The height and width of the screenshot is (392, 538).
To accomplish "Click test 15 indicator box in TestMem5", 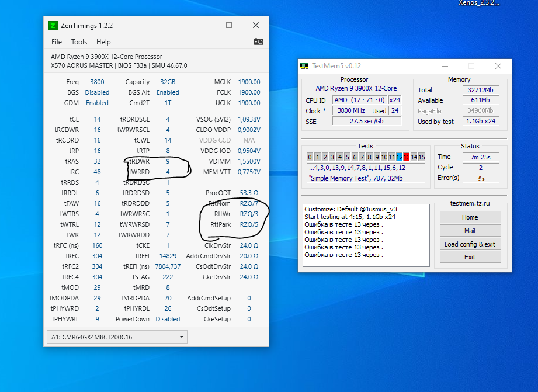I will coord(422,157).
